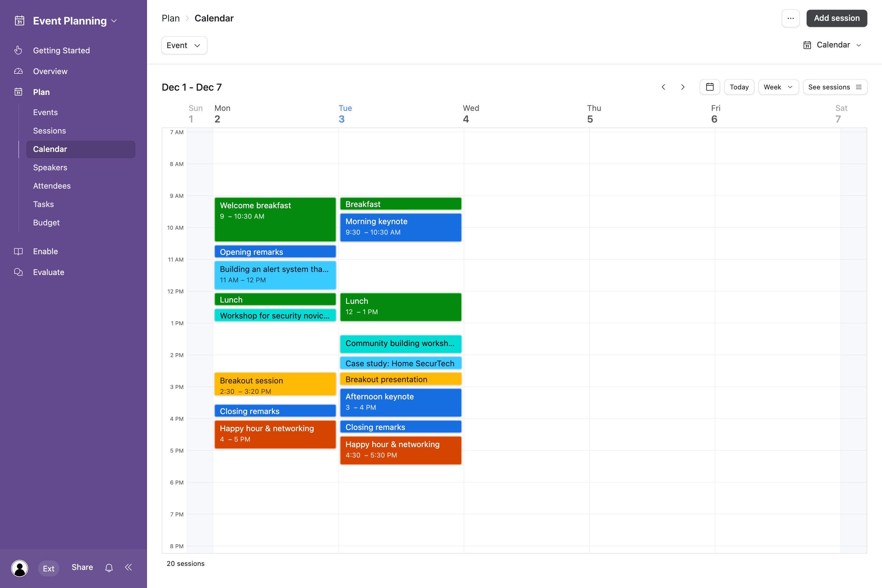
Task: Click the Today button
Action: pyautogui.click(x=739, y=87)
